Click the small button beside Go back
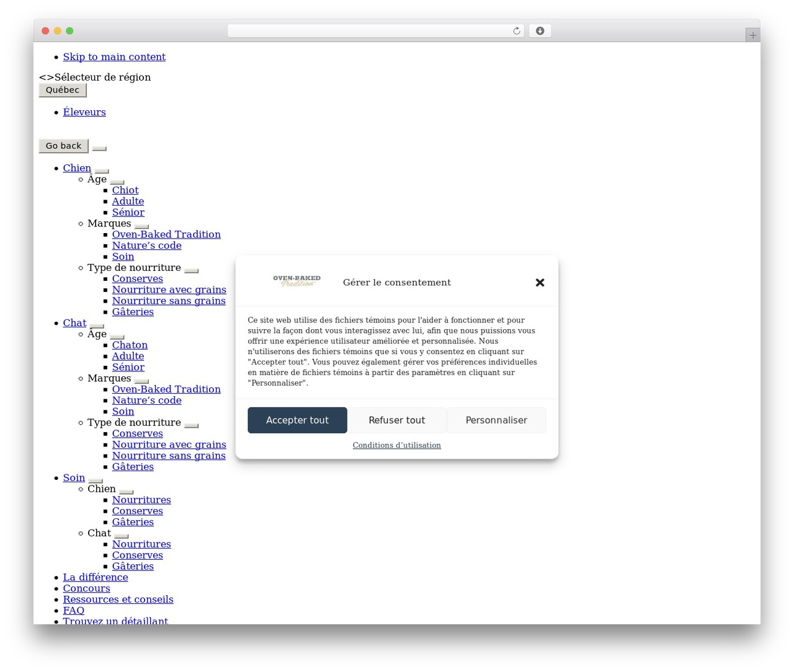Viewport: 794px width, 672px height. 99,148
